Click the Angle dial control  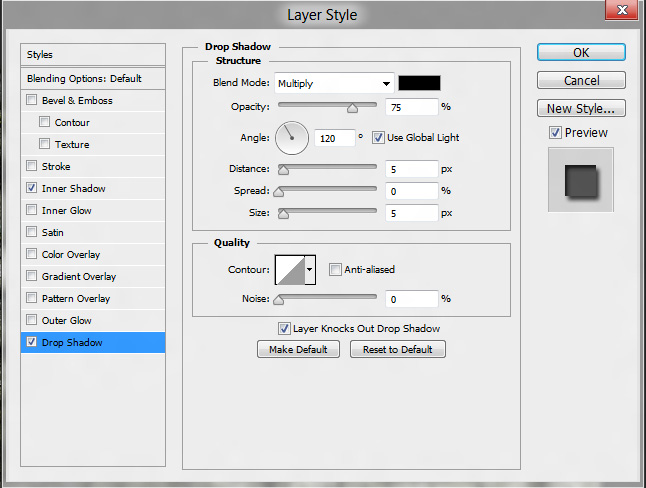[292, 138]
